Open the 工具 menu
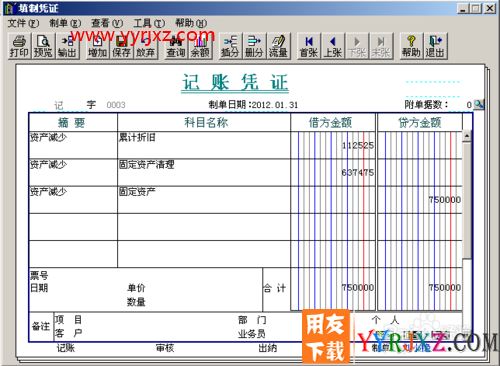The image size is (500, 366). pos(149,23)
